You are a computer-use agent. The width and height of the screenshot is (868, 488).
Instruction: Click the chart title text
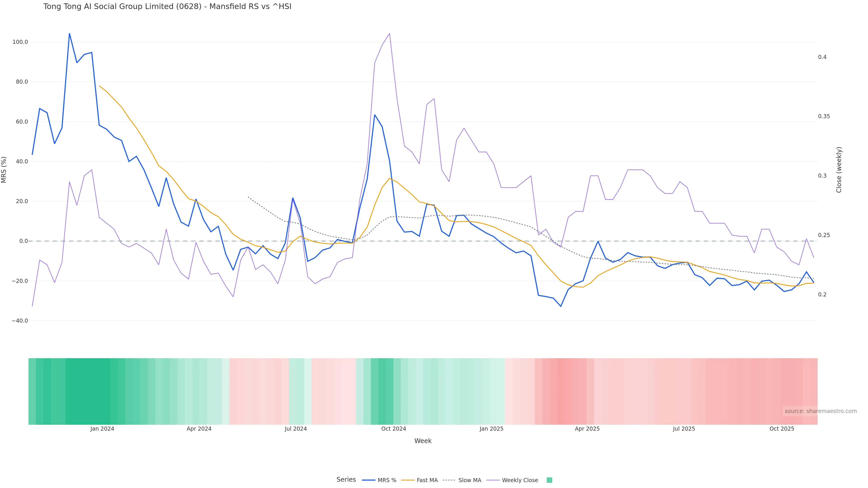[167, 6]
